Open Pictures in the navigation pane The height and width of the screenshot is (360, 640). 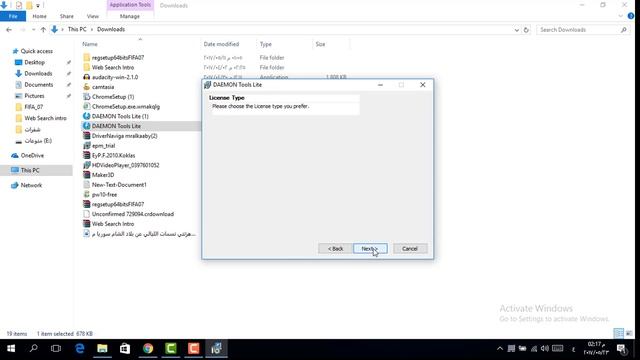34,96
